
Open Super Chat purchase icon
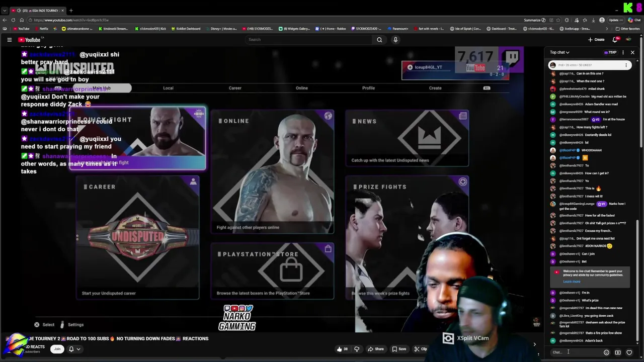tap(618, 352)
